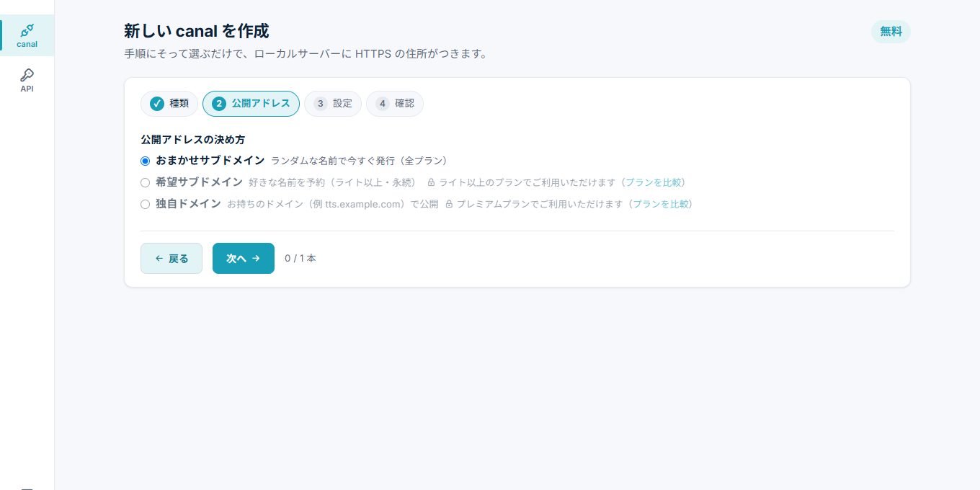
Task: Go to step 4 確認
Action: click(x=395, y=104)
